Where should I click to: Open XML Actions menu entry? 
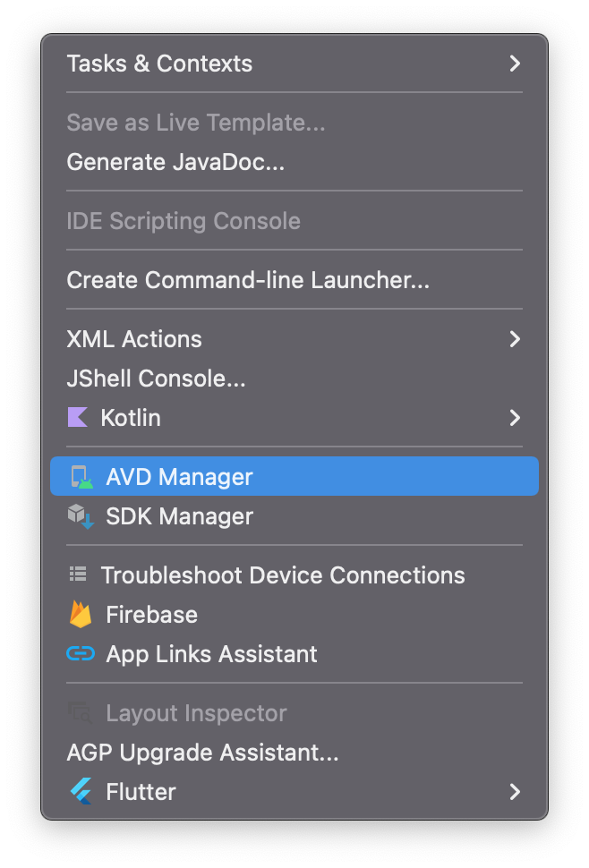(x=294, y=339)
